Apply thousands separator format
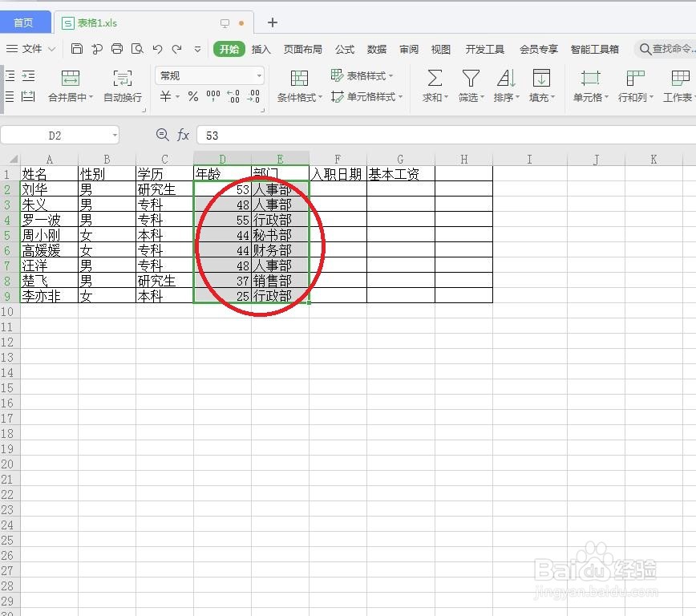The image size is (696, 616). click(x=213, y=96)
